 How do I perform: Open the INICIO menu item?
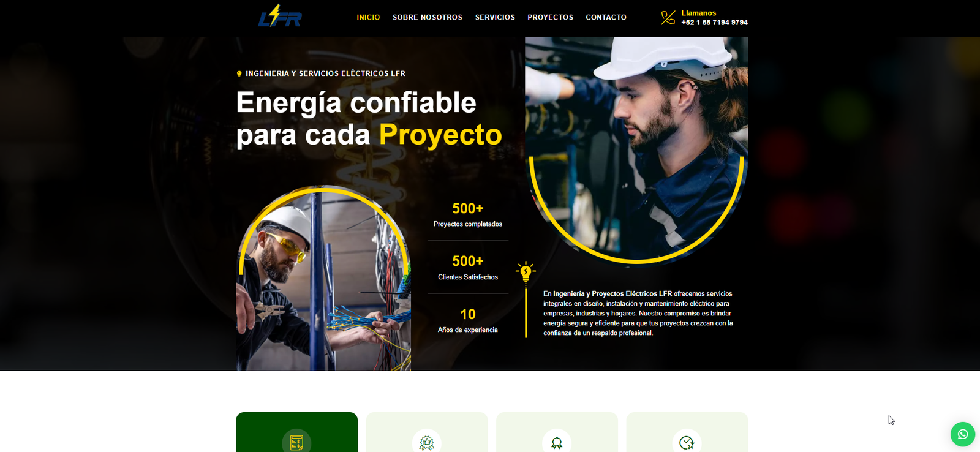368,17
